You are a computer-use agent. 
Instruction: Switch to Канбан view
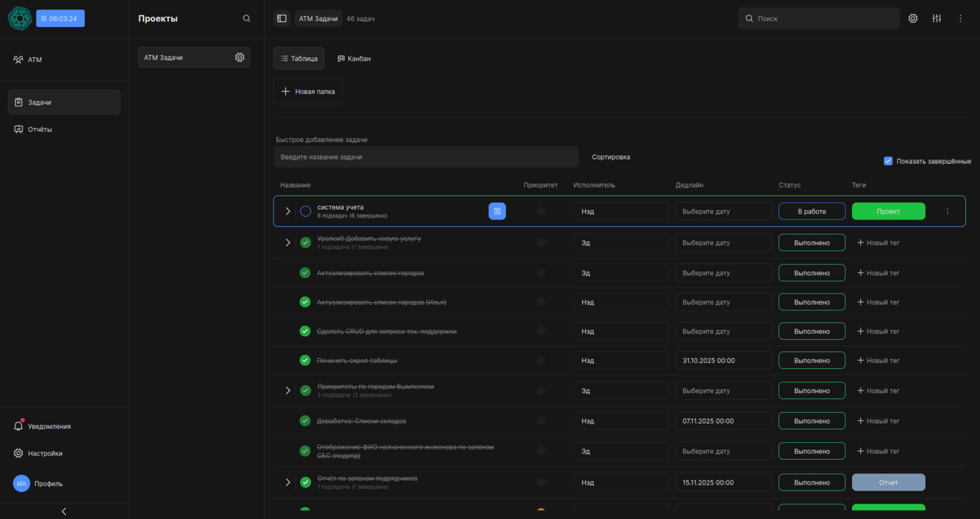pyautogui.click(x=354, y=59)
